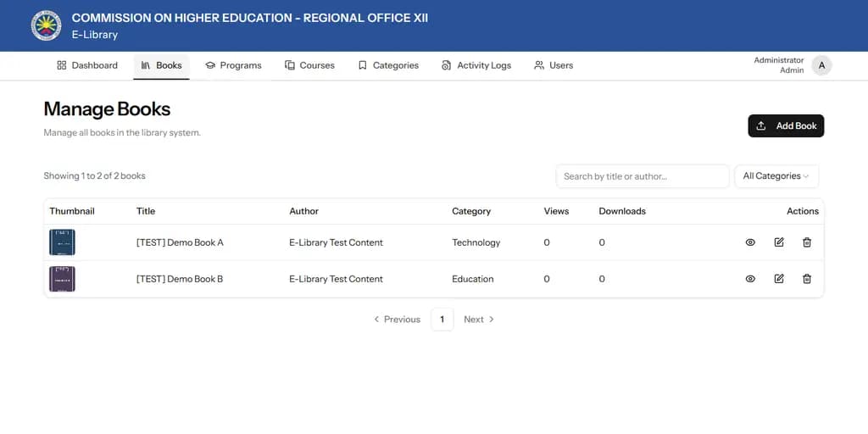Viewport: 868px width, 434px height.
Task: Click the administrator avatar circle
Action: point(821,65)
